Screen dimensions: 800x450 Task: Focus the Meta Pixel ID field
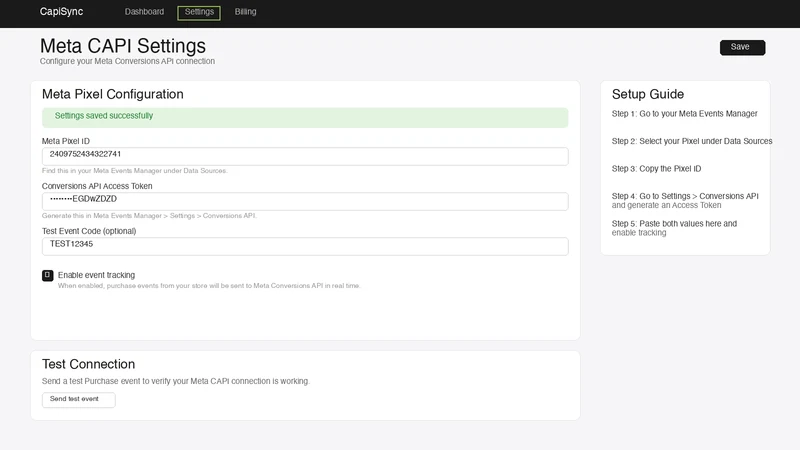[x=305, y=156]
